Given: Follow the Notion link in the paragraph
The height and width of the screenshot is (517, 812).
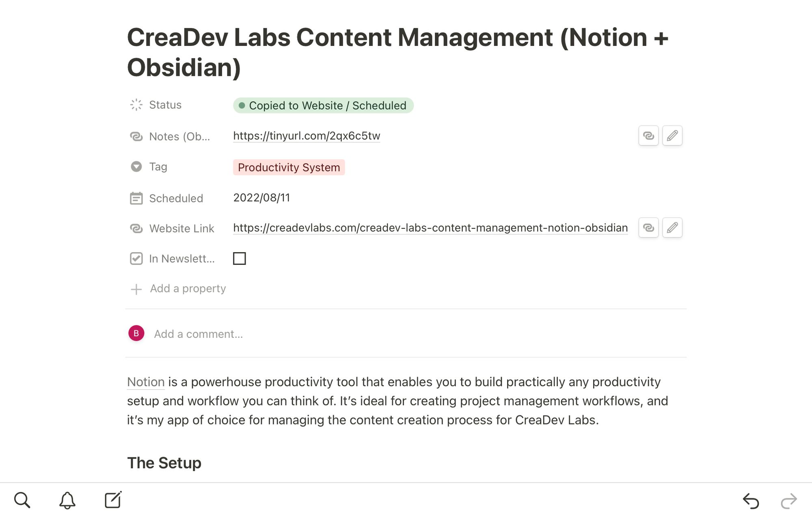Looking at the screenshot, I should point(146,382).
